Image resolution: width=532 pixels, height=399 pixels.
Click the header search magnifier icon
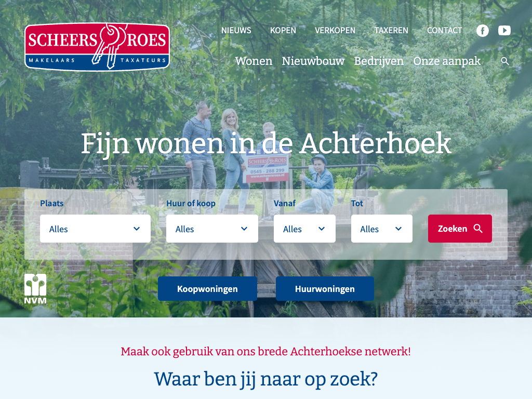pos(505,61)
